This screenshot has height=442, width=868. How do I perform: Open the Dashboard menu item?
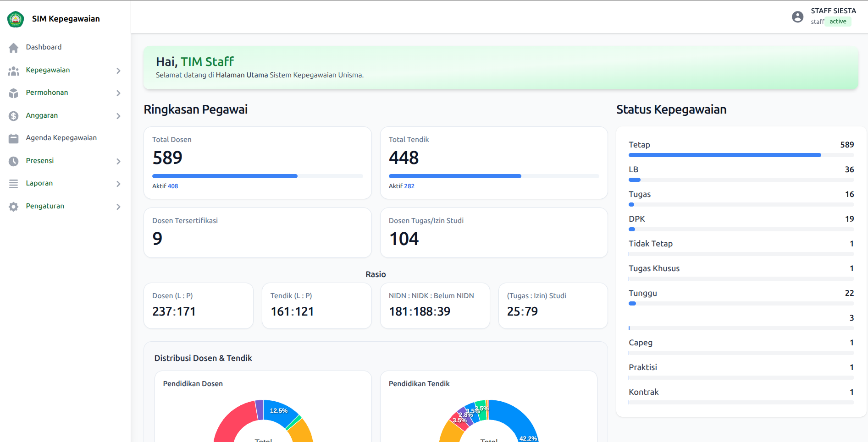[x=65, y=47]
